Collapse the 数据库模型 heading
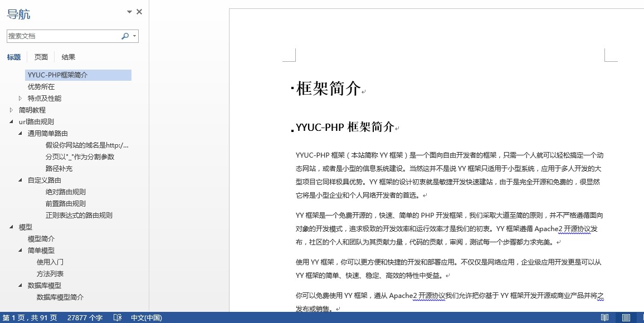The height and width of the screenshot is (323, 644). click(21, 285)
